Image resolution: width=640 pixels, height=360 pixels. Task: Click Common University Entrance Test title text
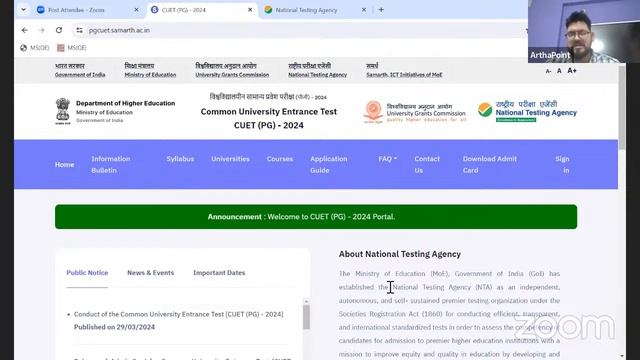click(269, 111)
